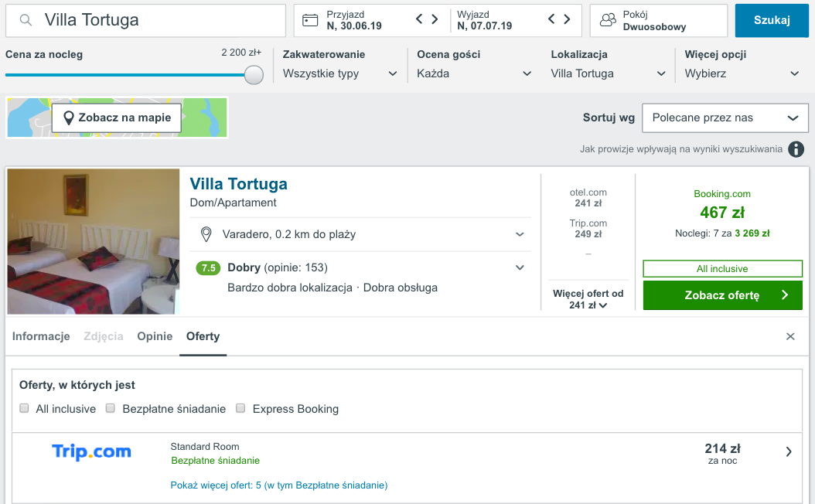Image resolution: width=815 pixels, height=504 pixels.
Task: Click location pin icon beside Varadero
Action: coord(206,234)
